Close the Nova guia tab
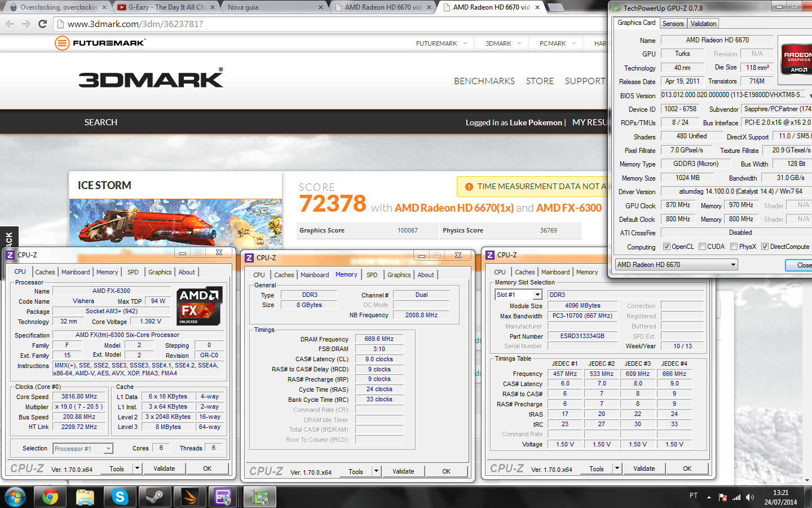 321,7
